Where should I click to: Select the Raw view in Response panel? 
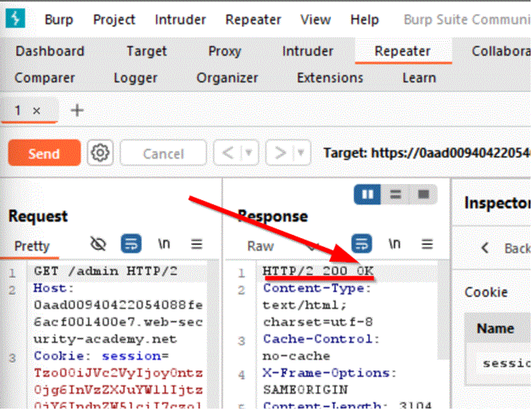[x=260, y=246]
